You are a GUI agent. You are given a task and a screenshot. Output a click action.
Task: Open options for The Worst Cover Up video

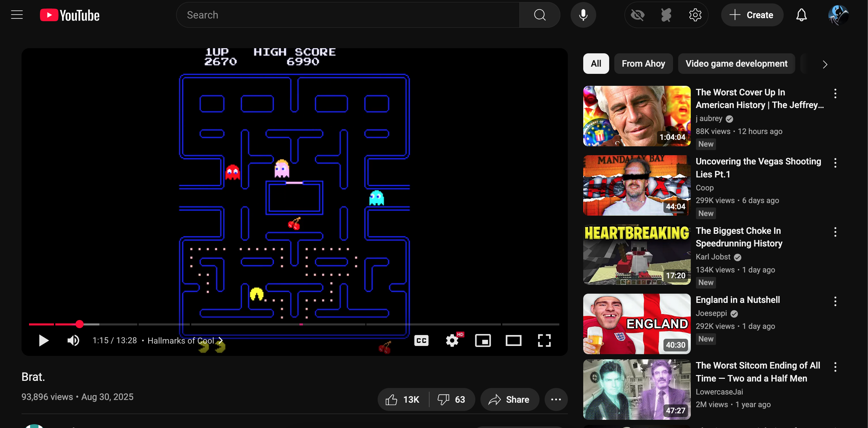click(x=835, y=93)
